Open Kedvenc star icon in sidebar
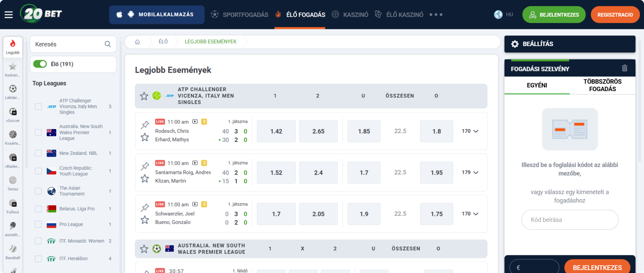This screenshot has width=644, height=273. tap(13, 66)
